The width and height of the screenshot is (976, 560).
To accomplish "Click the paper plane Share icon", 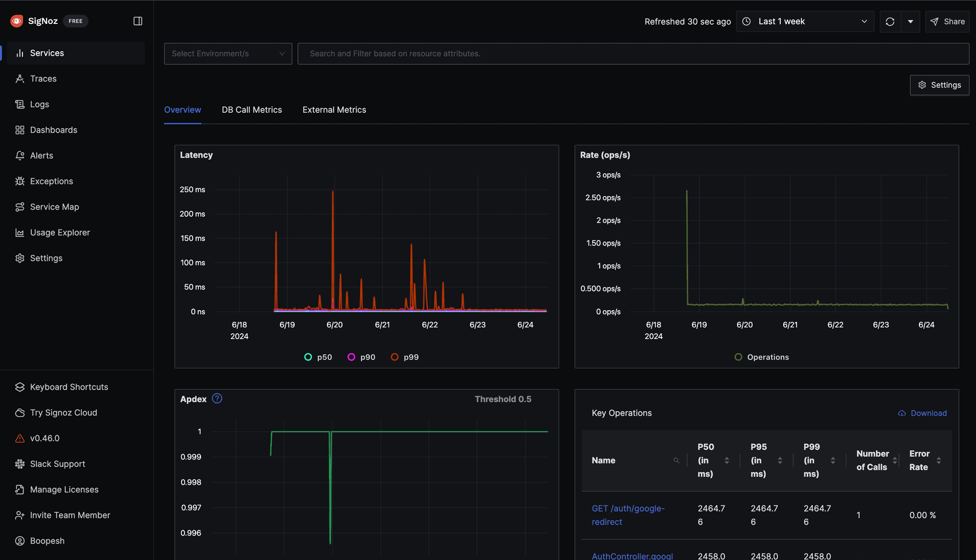I will [935, 21].
